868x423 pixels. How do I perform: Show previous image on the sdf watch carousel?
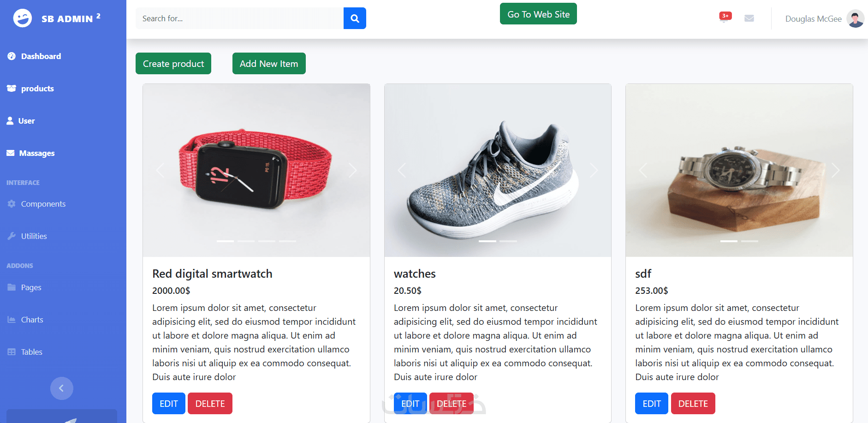[x=643, y=170]
